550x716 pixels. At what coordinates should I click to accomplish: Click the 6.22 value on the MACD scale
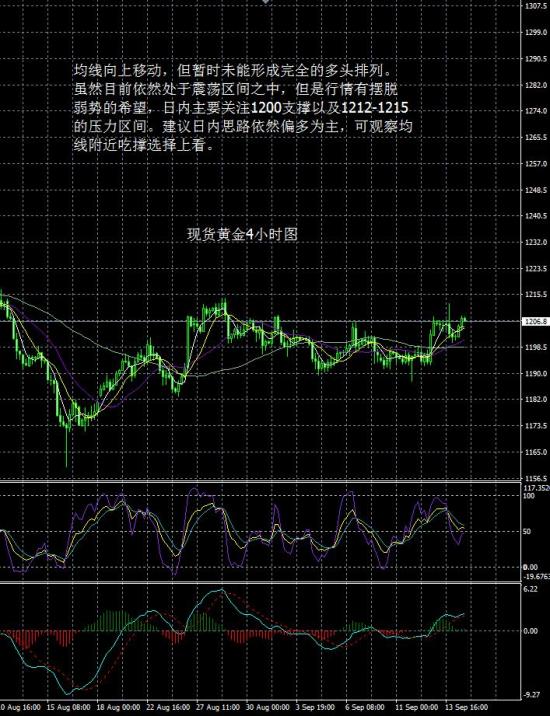531,589
